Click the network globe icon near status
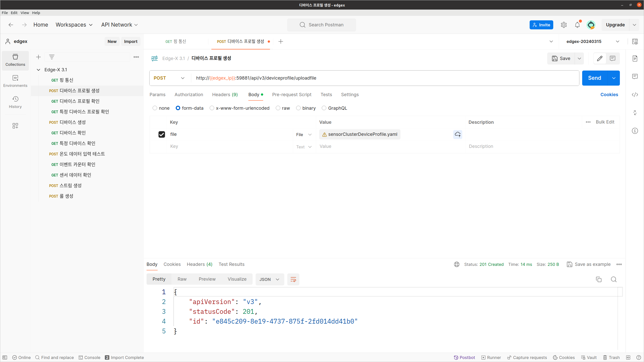The width and height of the screenshot is (644, 362). (457, 264)
